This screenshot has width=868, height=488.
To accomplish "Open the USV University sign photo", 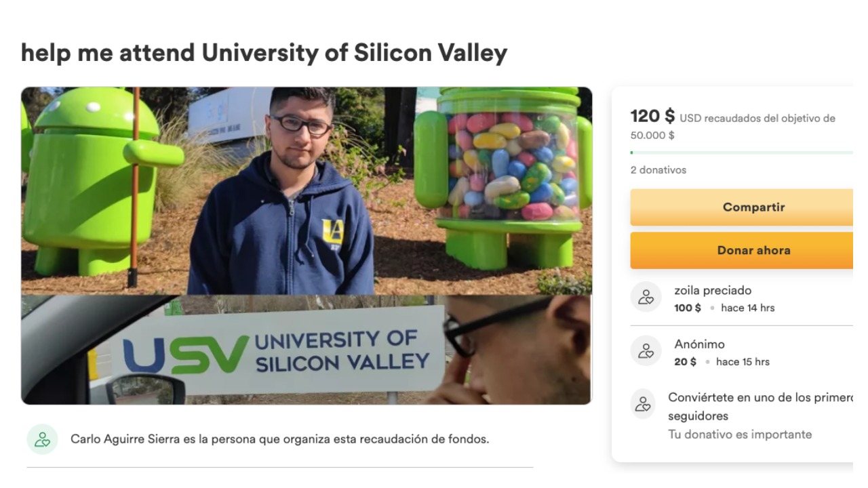I will point(307,350).
